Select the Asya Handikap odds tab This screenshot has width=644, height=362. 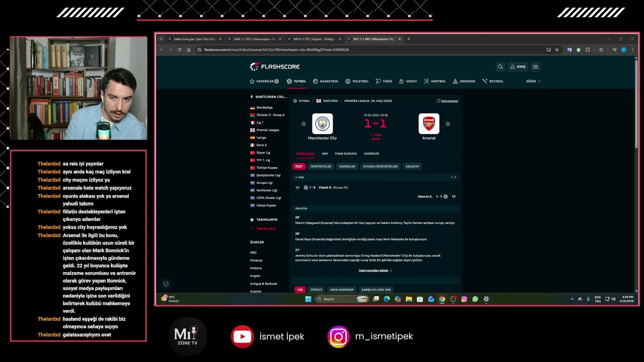point(342,290)
